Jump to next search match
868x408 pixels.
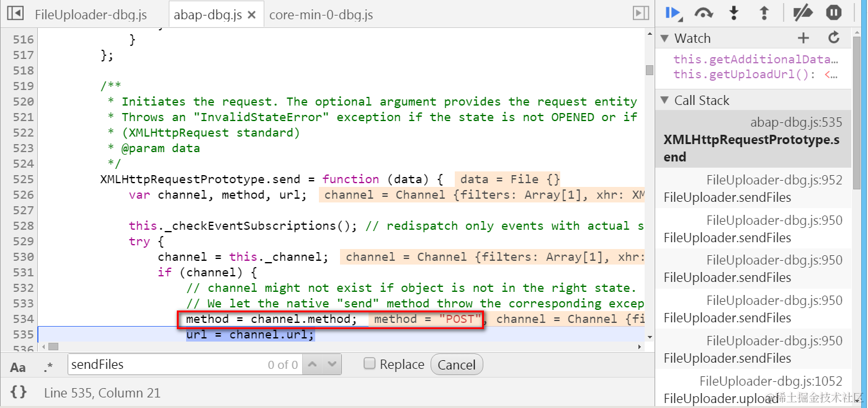coord(333,365)
